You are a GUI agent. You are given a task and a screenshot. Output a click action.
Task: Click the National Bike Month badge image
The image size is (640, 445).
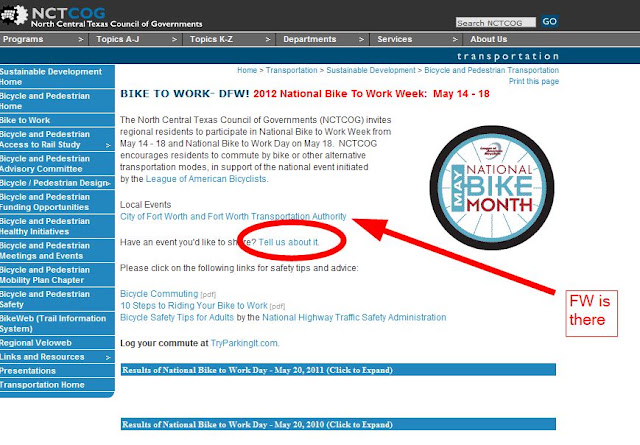tap(492, 187)
